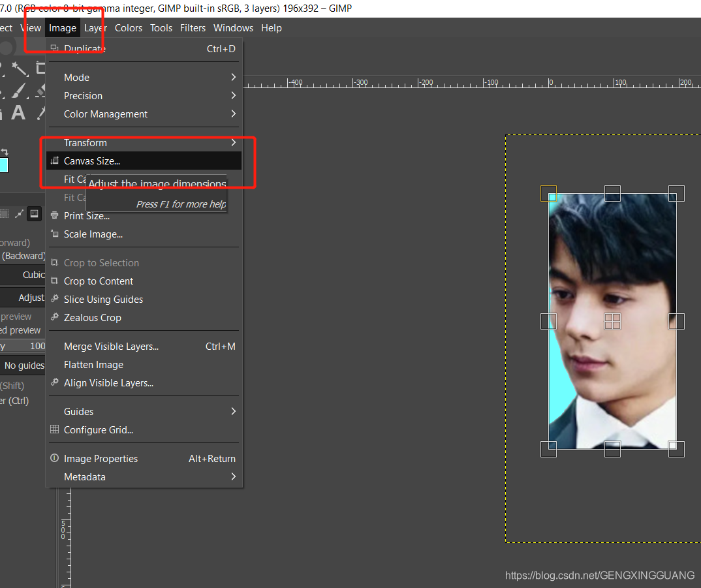Open the Adjust clipping dropdown
701x588 pixels.
point(23,298)
